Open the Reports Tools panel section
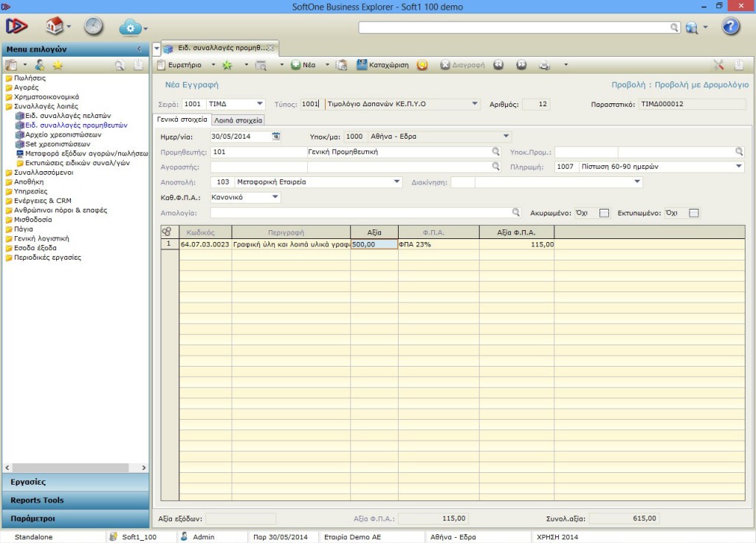 (76, 500)
